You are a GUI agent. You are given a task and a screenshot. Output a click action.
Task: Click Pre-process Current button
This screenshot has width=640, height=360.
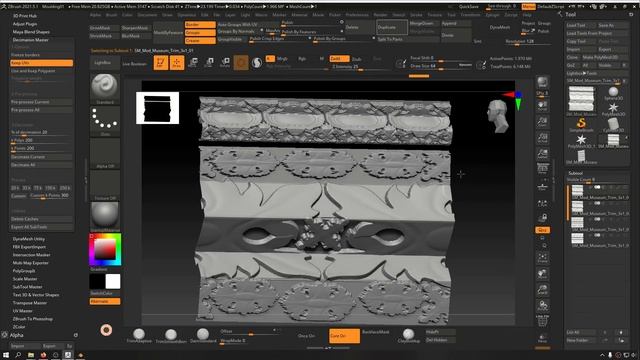click(41, 102)
